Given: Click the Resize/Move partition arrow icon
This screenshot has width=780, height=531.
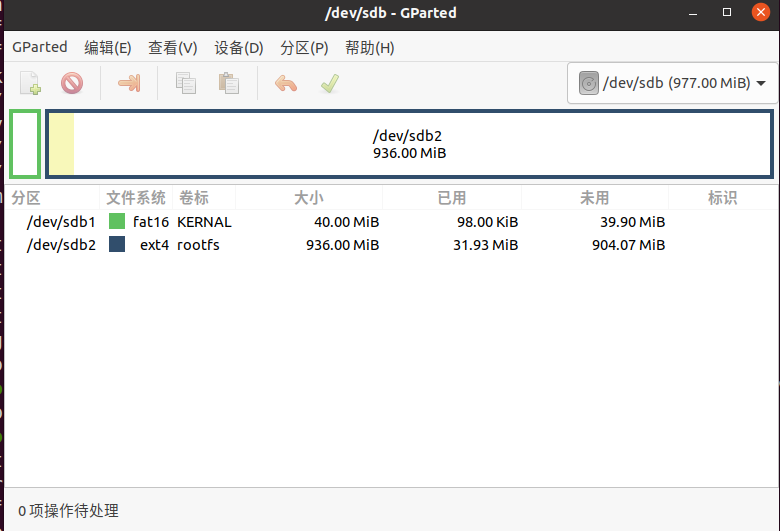Looking at the screenshot, I should coord(129,83).
